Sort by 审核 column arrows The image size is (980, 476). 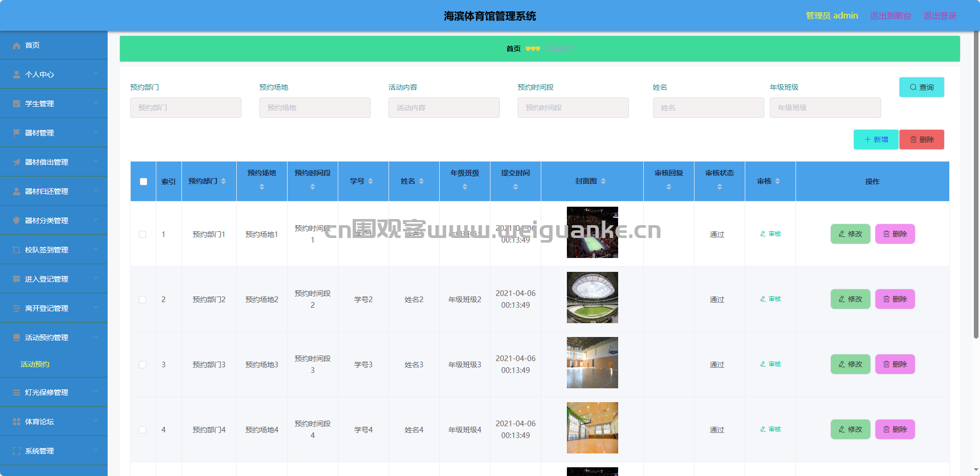[778, 182]
